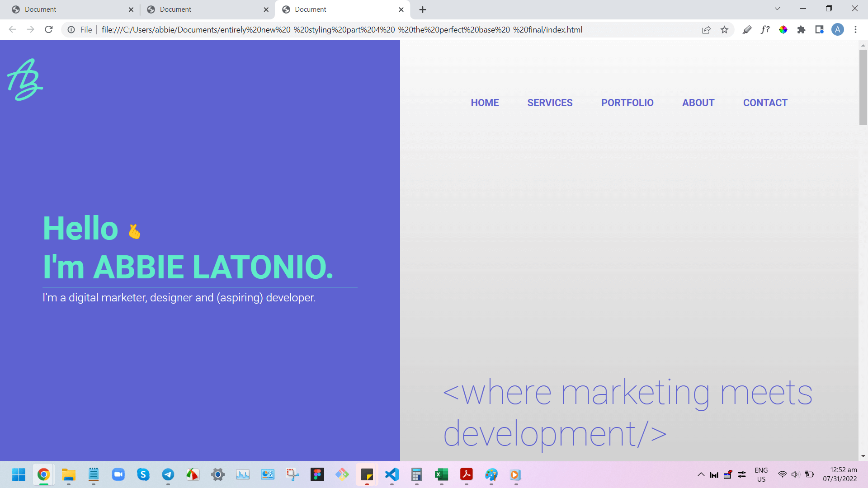Toggle the browser side panel icon

tap(819, 30)
